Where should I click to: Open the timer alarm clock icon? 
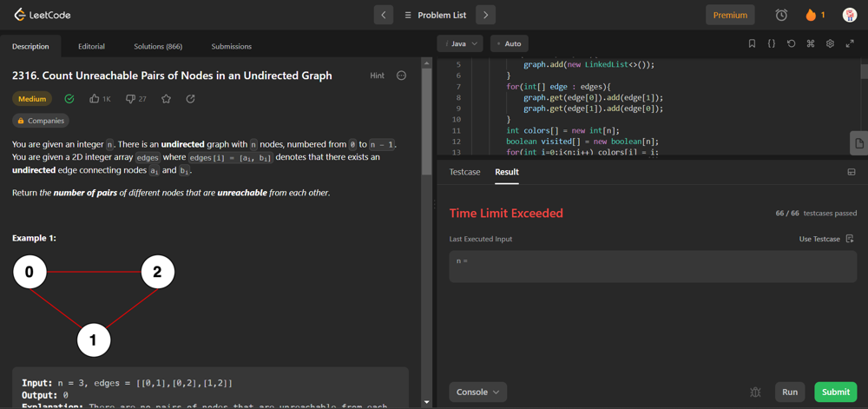(x=781, y=15)
